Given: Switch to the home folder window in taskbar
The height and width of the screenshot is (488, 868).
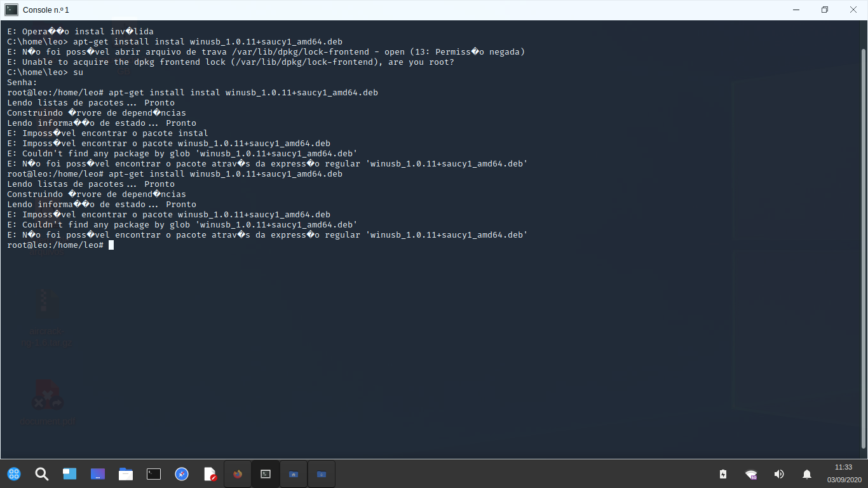Looking at the screenshot, I should 294,474.
